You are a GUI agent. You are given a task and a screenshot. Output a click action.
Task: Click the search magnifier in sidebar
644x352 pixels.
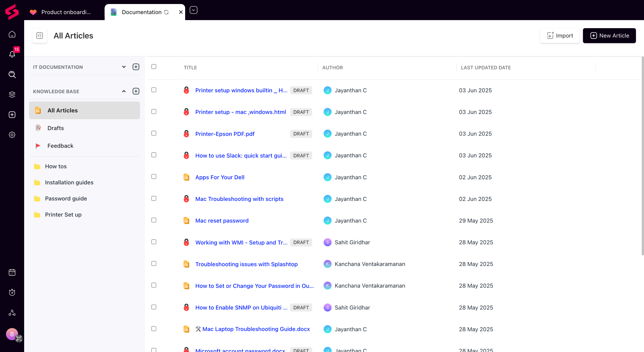[12, 74]
